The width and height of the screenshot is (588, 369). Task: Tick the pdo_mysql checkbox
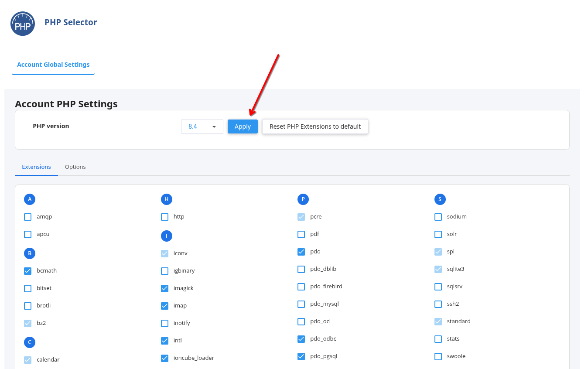tap(301, 304)
